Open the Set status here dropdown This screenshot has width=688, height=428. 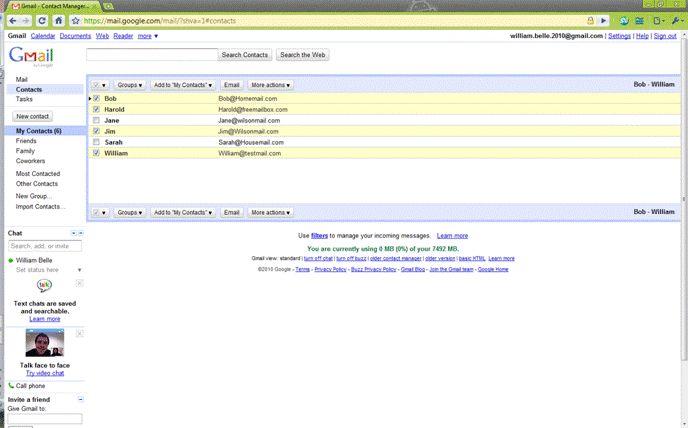(78, 270)
